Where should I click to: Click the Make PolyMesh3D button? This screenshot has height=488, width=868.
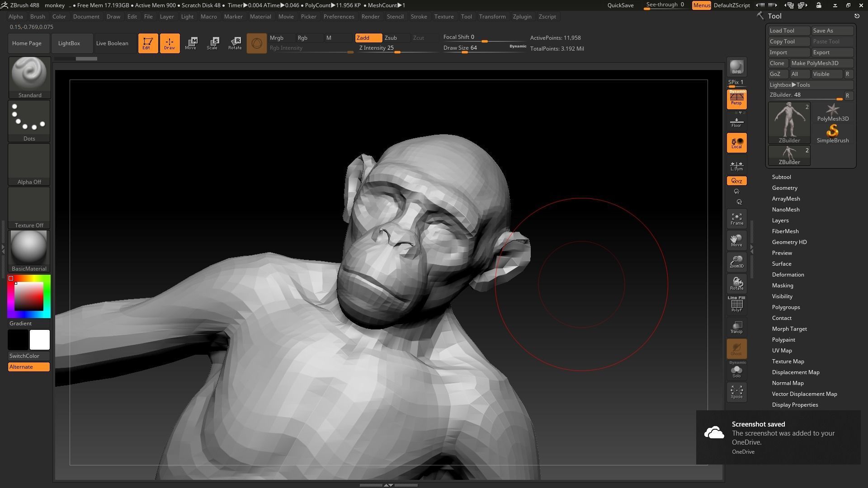coord(821,63)
